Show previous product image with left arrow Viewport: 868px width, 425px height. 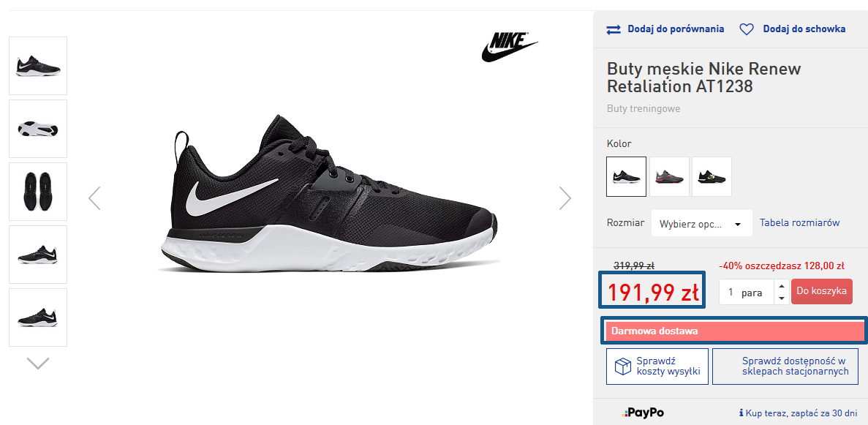click(94, 198)
